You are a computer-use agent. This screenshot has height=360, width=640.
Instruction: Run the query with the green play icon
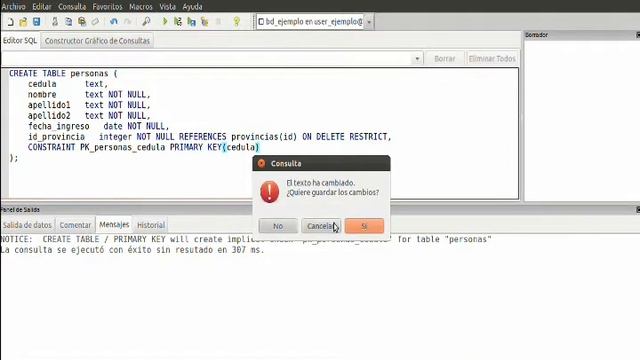[x=165, y=22]
